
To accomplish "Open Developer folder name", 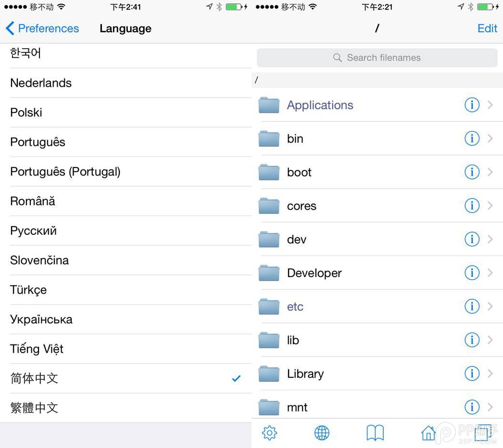I will pos(314,273).
